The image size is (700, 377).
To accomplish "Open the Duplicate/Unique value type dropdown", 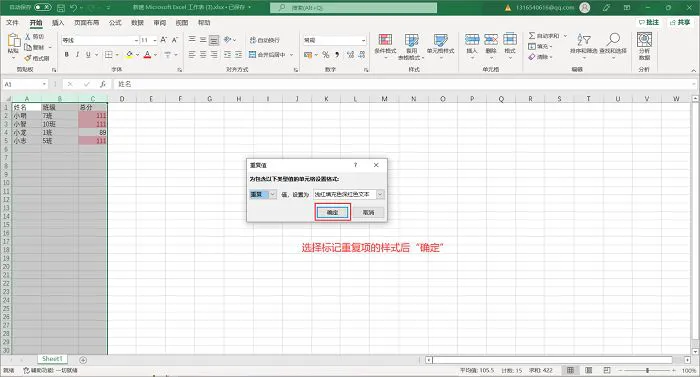I will (x=272, y=194).
